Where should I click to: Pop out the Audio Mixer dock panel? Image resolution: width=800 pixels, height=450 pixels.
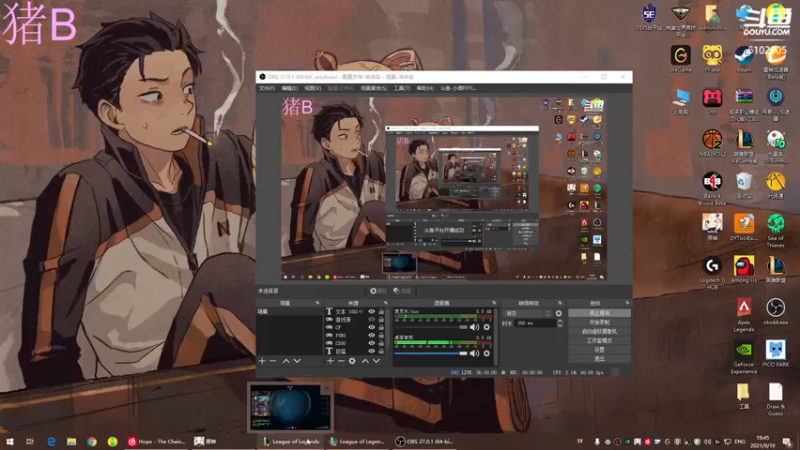[x=494, y=303]
